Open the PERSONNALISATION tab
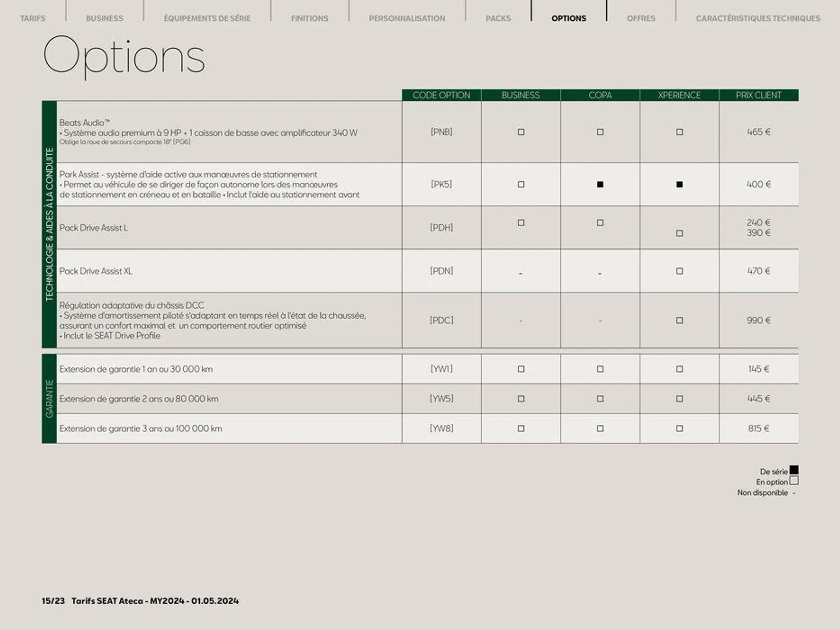This screenshot has height=630, width=840. click(407, 18)
